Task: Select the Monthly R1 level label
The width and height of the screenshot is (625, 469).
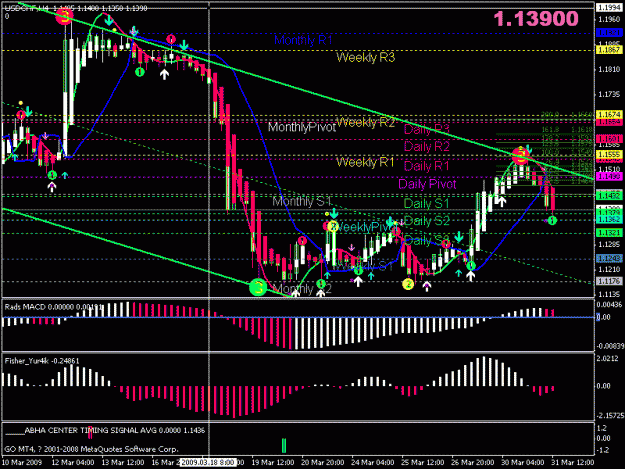Action: [x=303, y=40]
